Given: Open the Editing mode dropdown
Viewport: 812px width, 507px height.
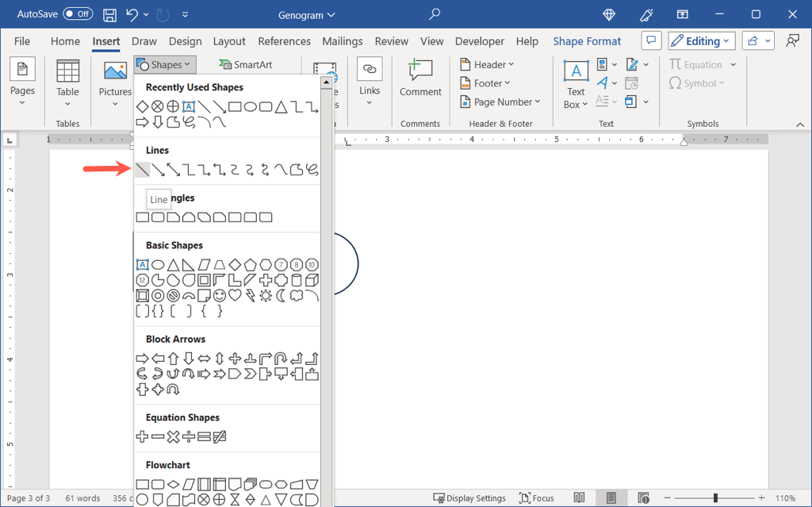Looking at the screenshot, I should (x=701, y=41).
